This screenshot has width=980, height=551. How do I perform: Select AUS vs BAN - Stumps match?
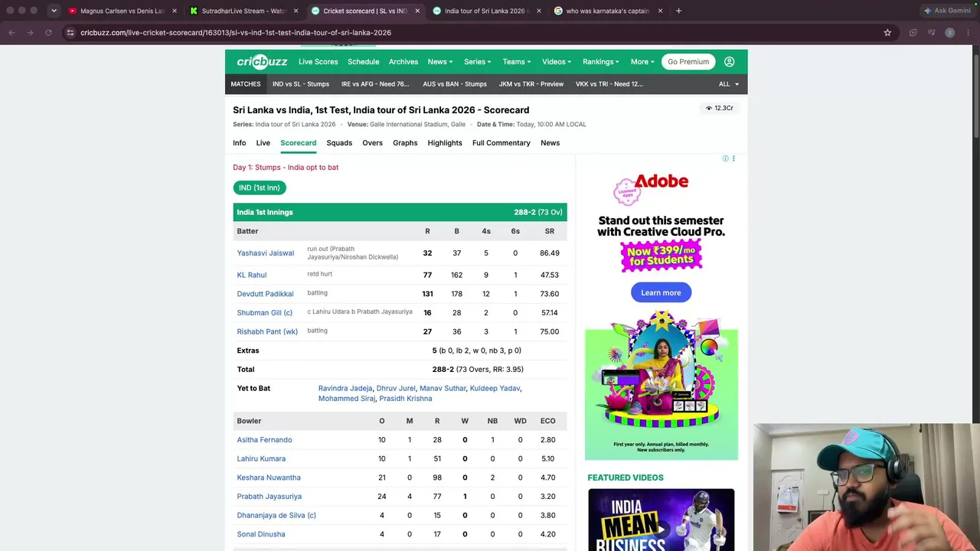(455, 84)
